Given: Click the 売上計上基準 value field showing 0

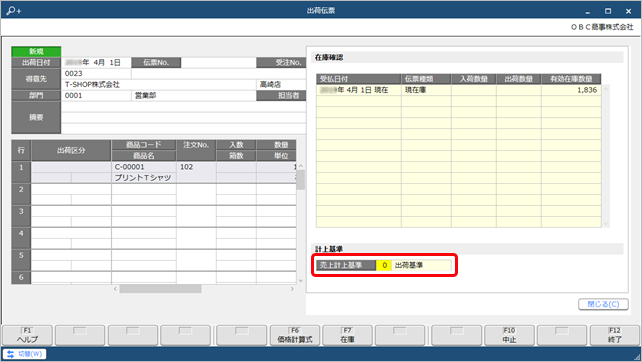Looking at the screenshot, I should tap(384, 265).
